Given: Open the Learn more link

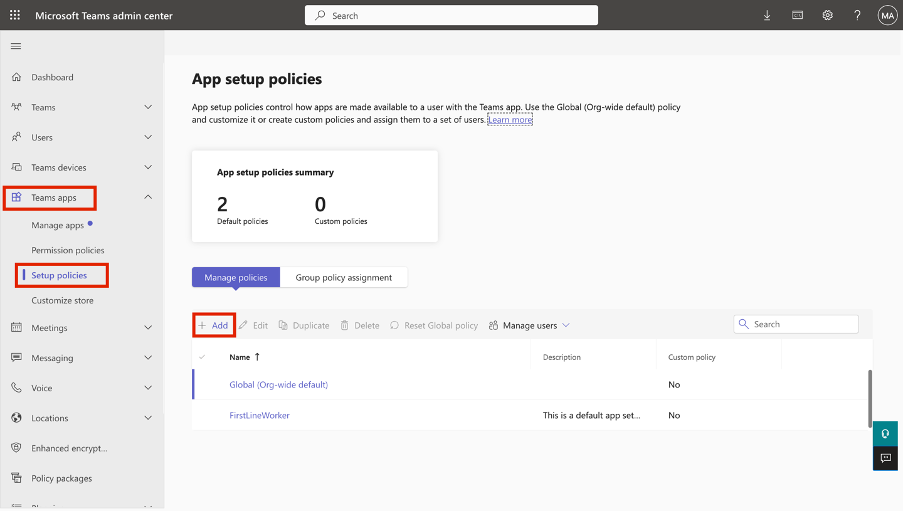Looking at the screenshot, I should (510, 120).
